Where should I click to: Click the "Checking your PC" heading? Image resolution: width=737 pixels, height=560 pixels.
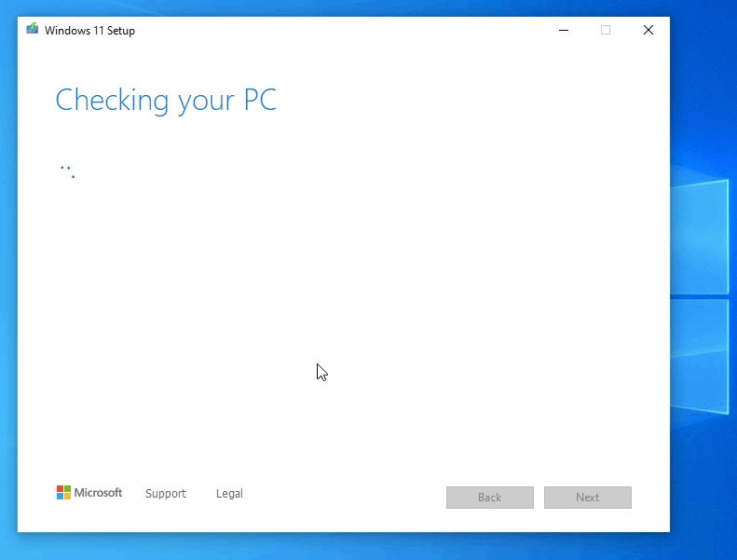pos(166,100)
